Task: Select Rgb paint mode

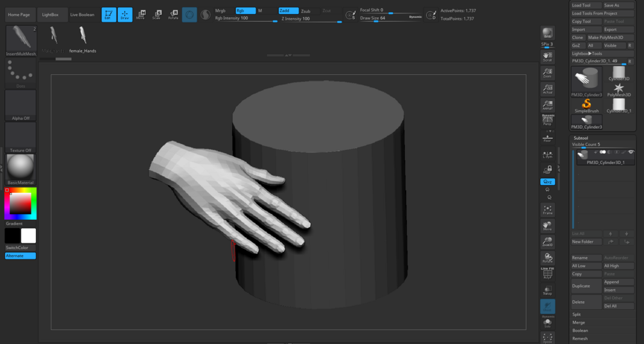Action: (x=245, y=11)
